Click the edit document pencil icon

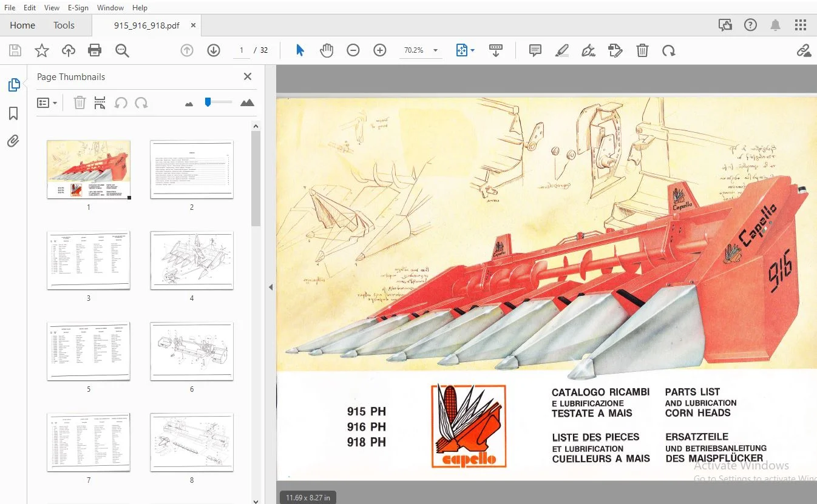coord(615,50)
